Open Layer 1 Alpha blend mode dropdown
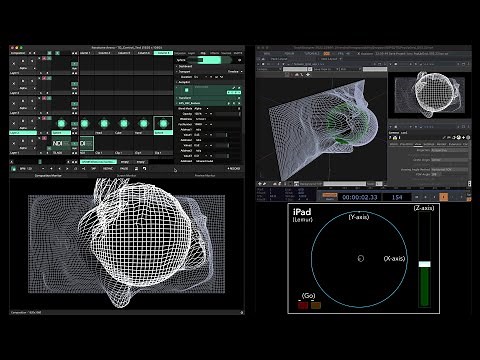 coord(27,148)
